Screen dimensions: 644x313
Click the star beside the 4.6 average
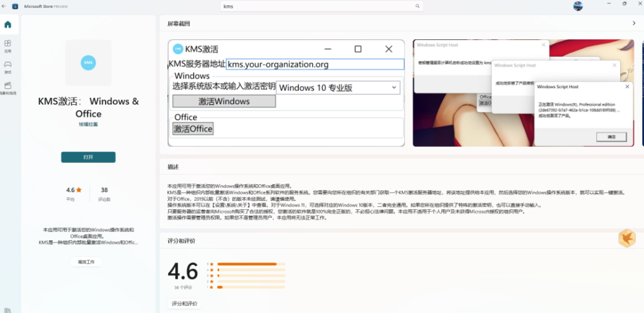pyautogui.click(x=79, y=190)
